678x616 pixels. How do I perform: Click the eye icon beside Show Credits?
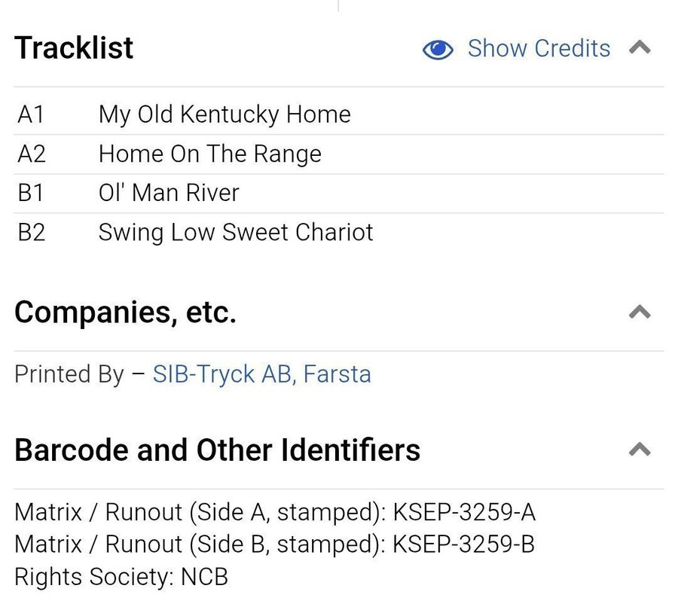click(438, 50)
